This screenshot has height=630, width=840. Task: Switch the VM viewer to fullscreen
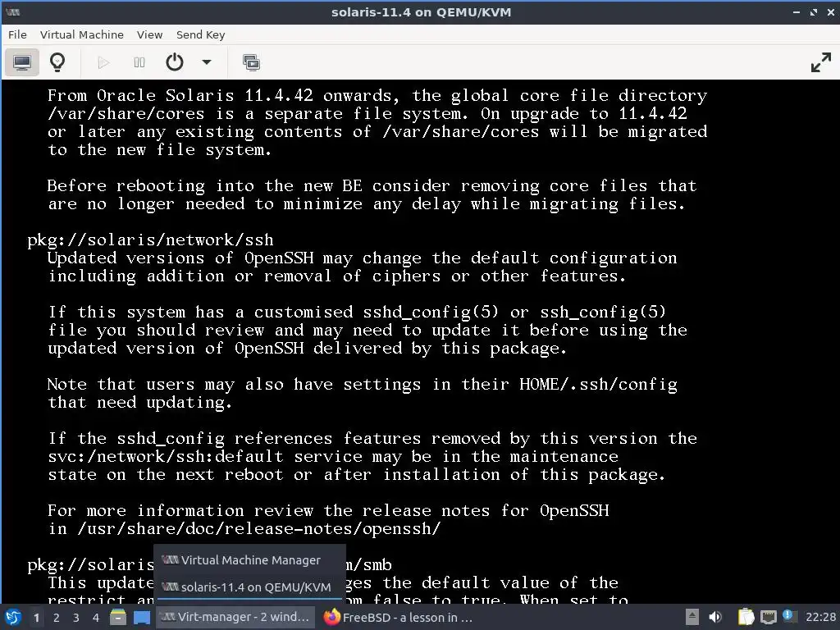click(820, 62)
